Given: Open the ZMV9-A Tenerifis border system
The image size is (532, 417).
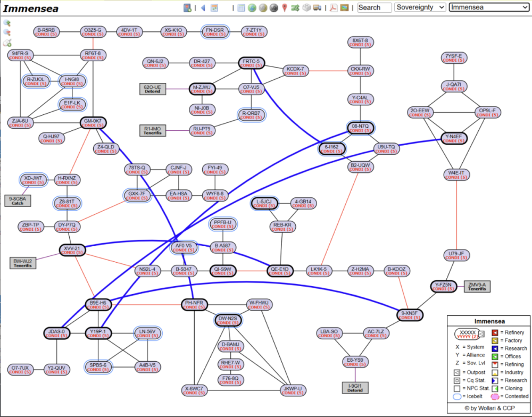Looking at the screenshot, I should pos(477,287).
